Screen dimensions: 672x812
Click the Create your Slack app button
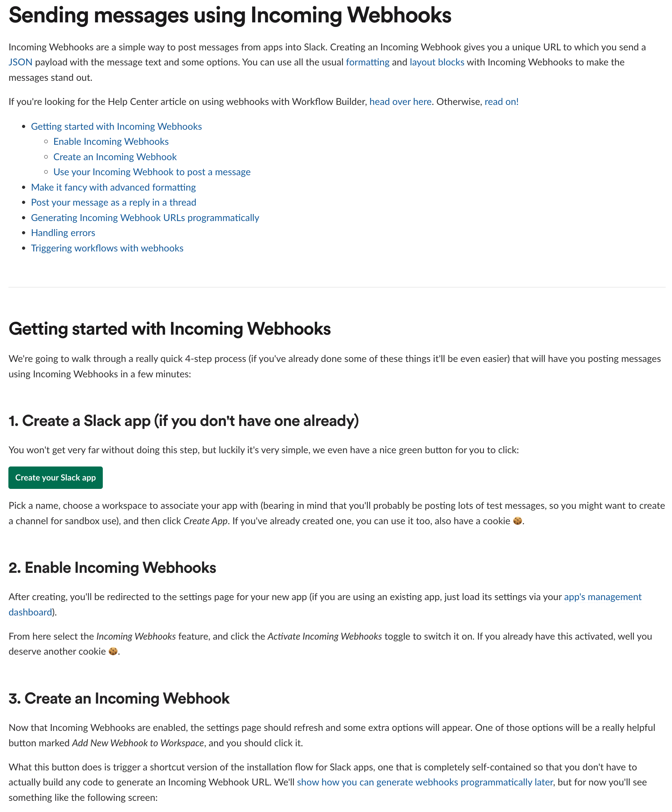point(56,477)
